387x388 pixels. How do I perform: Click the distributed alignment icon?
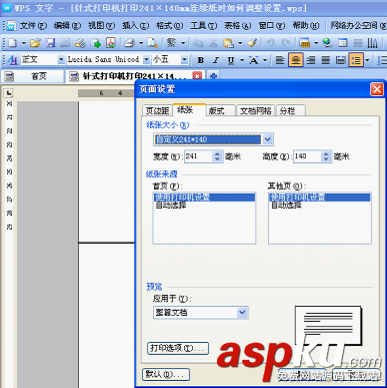[x=341, y=60]
